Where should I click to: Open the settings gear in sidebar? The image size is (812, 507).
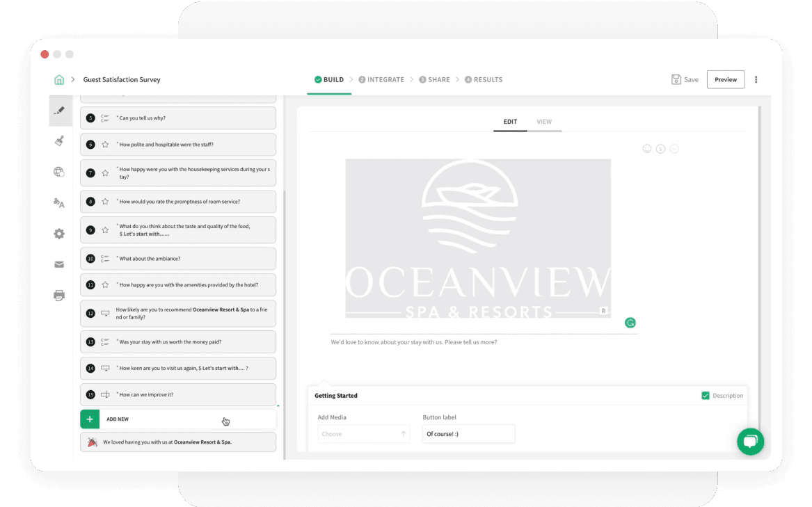[59, 234]
